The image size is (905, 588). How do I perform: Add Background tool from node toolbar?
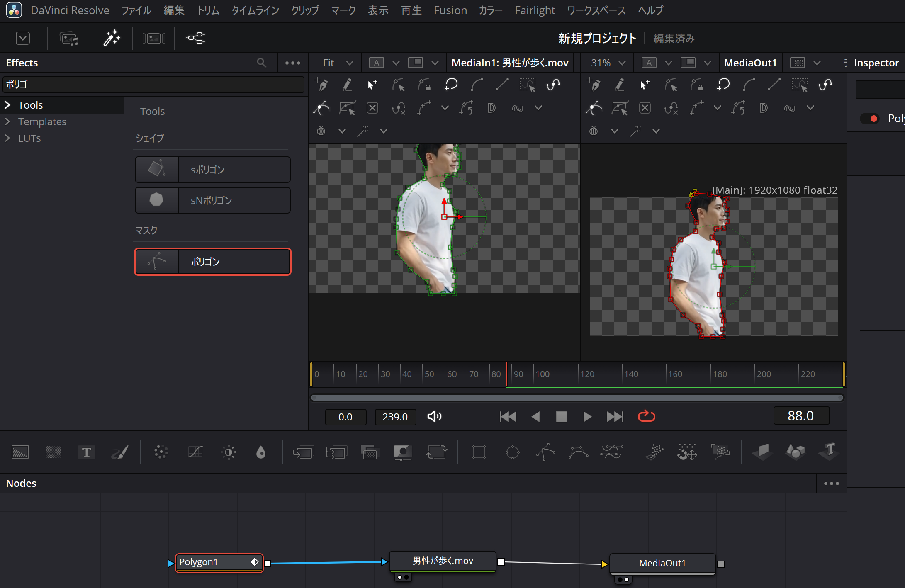(x=20, y=452)
